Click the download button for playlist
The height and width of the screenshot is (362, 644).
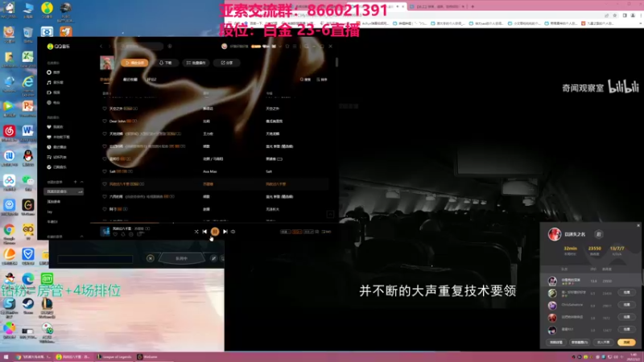[166, 63]
